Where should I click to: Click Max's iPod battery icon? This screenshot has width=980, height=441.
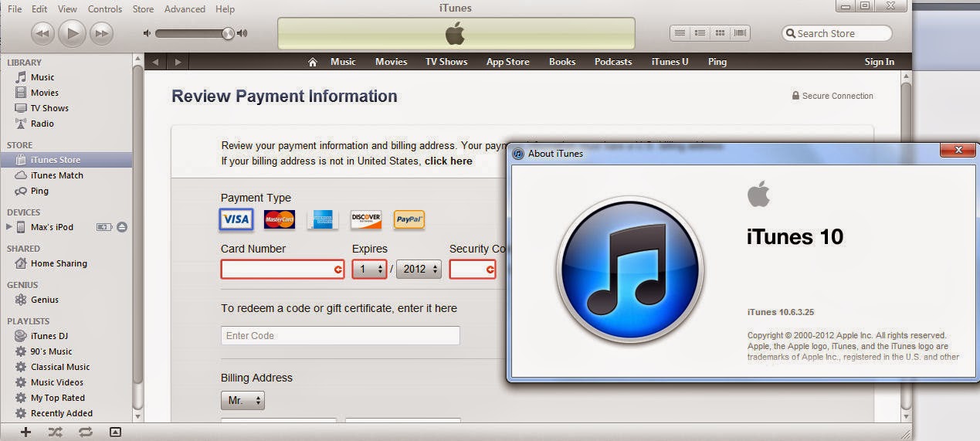click(104, 227)
